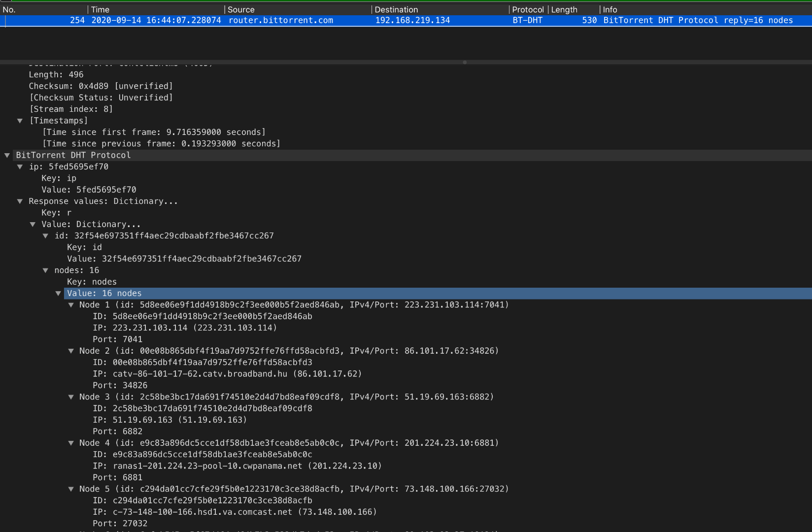Select the 'Port: 6881' line of Node 4
The image size is (812, 532).
tap(117, 477)
